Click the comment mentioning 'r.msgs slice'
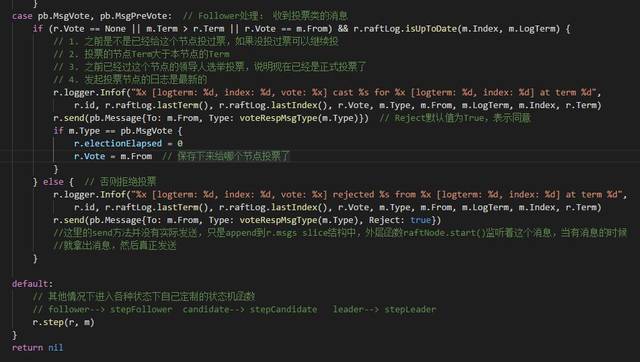640x362 pixels. click(x=340, y=233)
